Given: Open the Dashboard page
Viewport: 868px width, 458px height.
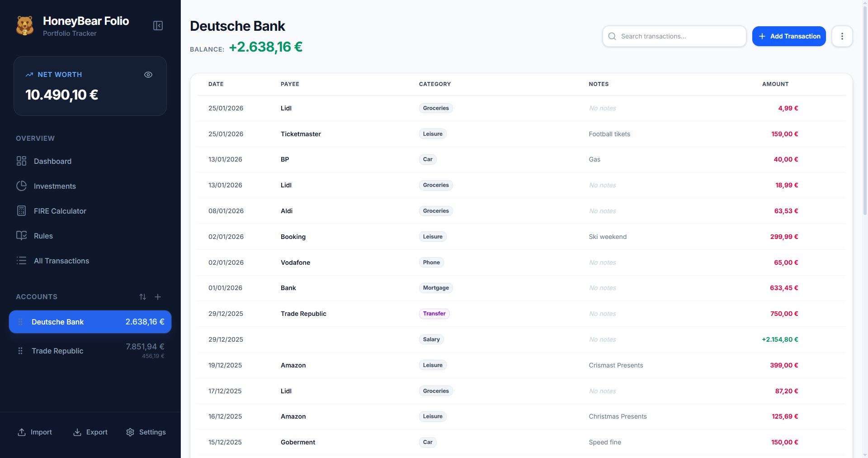Looking at the screenshot, I should pos(52,161).
